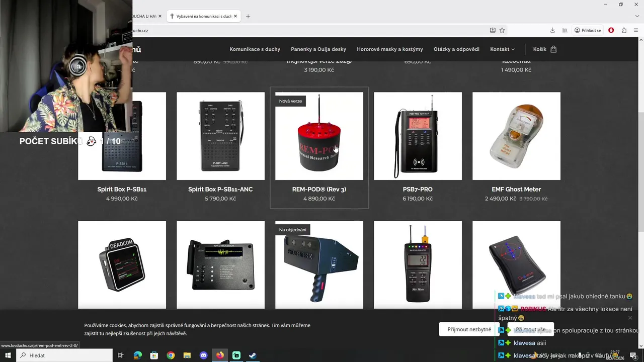
Task: Accept all cookies (Přijmout vše)
Action: click(530, 329)
